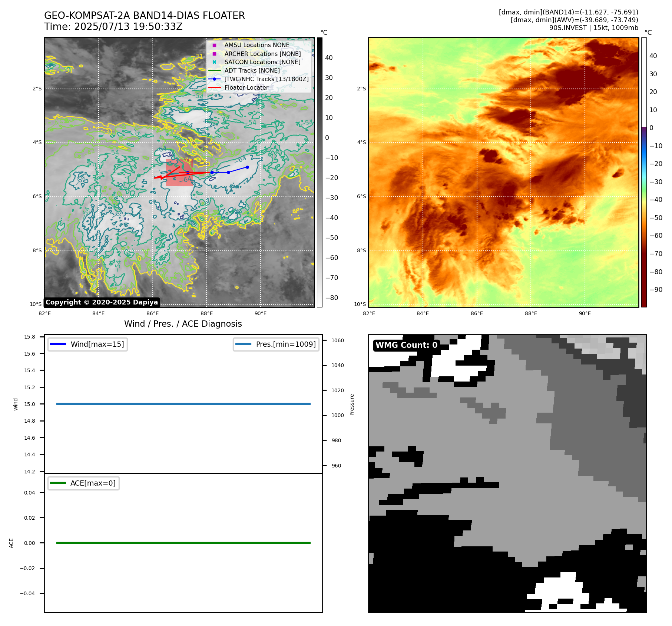
Task: Click the °C unit above rainbow colorbar
Action: point(648,33)
